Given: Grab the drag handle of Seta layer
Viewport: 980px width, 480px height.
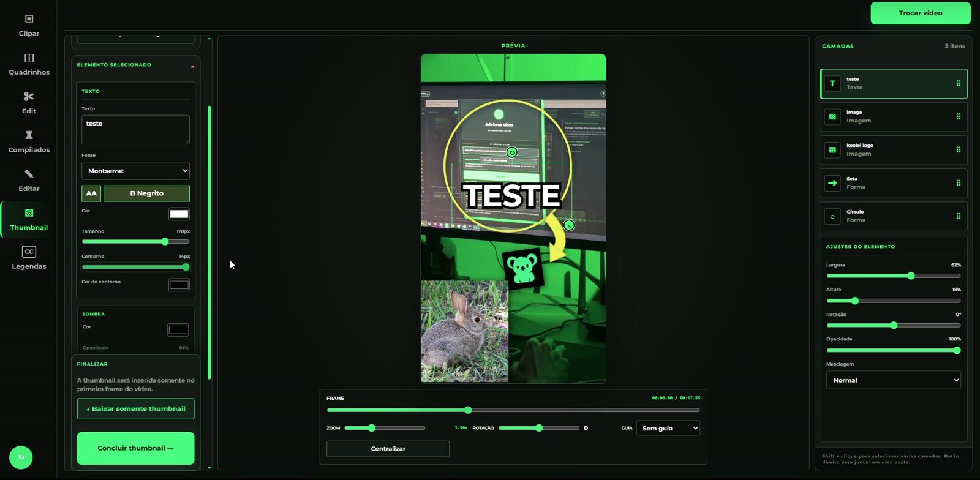Looking at the screenshot, I should pos(959,182).
